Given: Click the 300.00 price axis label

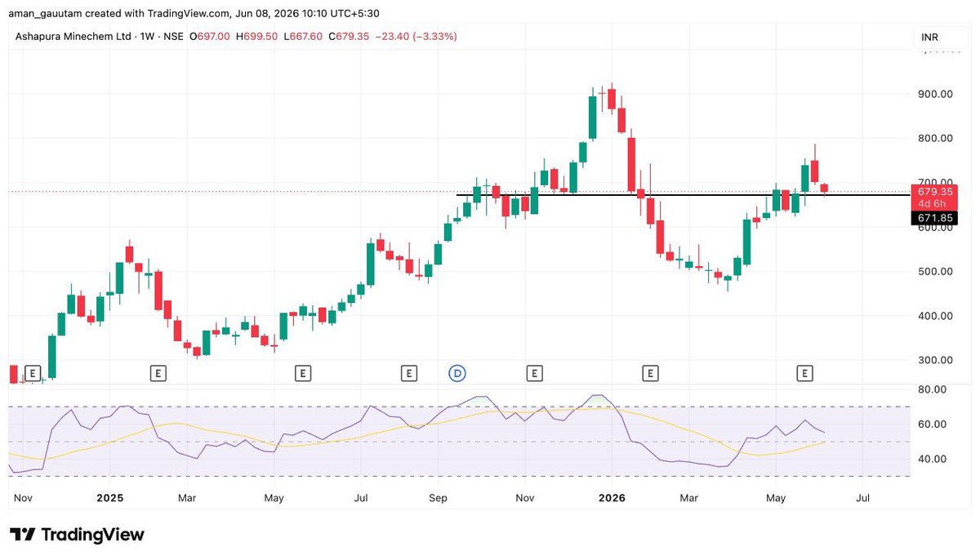Looking at the screenshot, I should coord(935,359).
